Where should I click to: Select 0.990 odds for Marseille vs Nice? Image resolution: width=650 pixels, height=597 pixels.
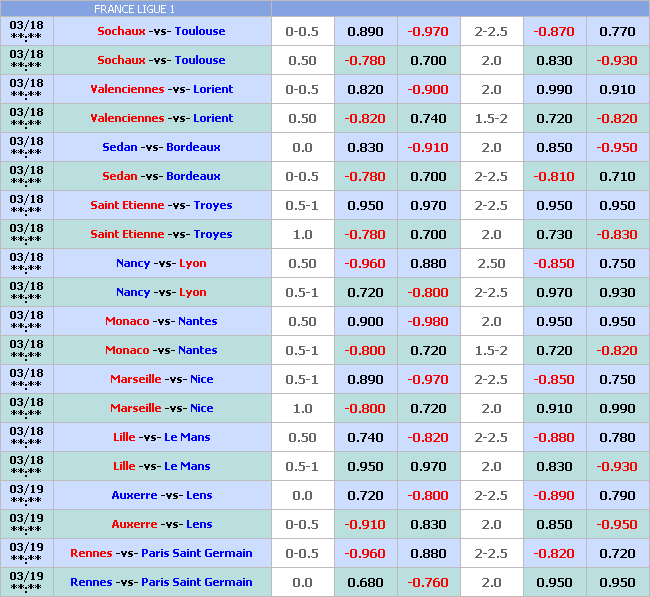coord(617,408)
